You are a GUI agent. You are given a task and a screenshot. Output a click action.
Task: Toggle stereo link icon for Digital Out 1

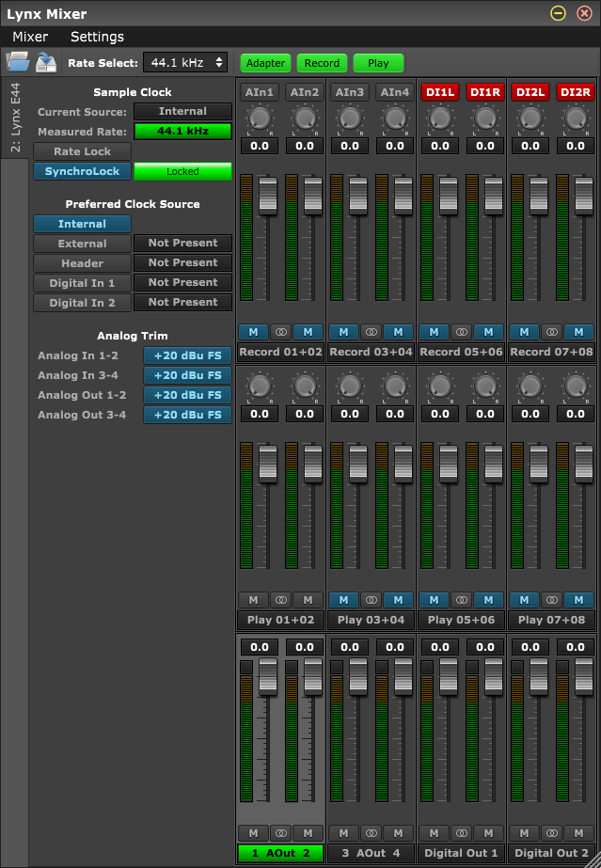click(x=462, y=833)
